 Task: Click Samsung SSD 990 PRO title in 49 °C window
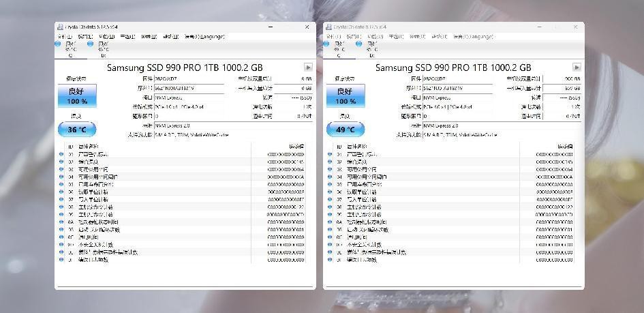click(453, 68)
